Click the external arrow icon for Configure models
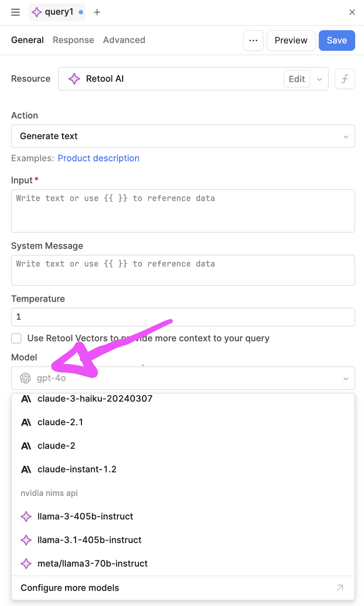 click(x=340, y=588)
